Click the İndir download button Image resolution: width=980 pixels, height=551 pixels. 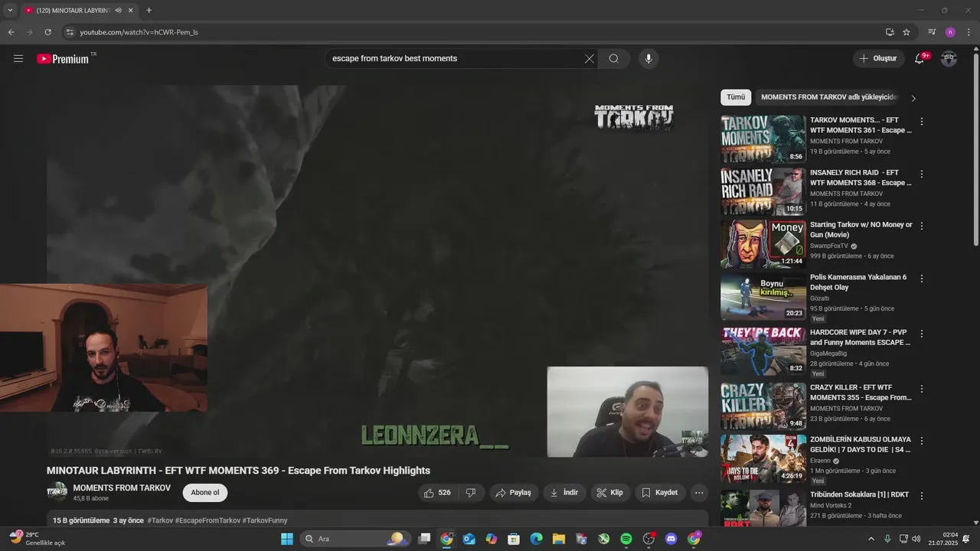pyautogui.click(x=564, y=493)
